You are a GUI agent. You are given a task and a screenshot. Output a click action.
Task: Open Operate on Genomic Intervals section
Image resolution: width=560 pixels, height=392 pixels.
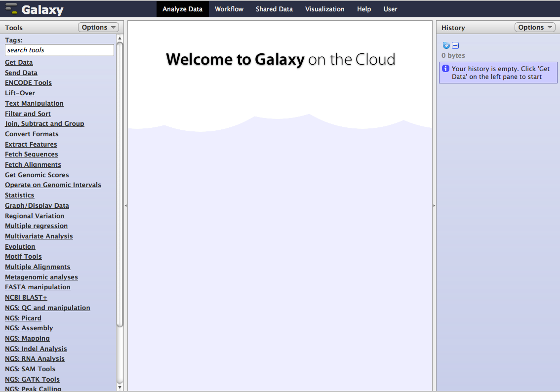[x=53, y=185]
